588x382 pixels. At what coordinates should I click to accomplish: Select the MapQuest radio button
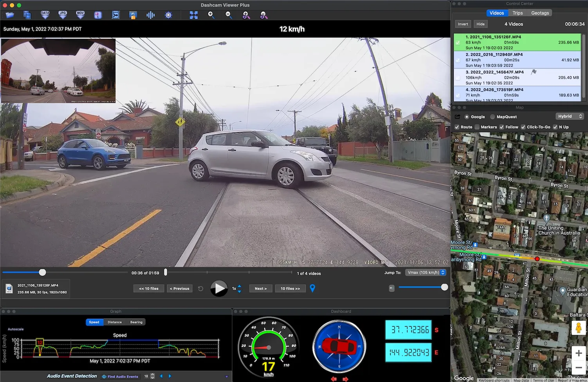[492, 117]
